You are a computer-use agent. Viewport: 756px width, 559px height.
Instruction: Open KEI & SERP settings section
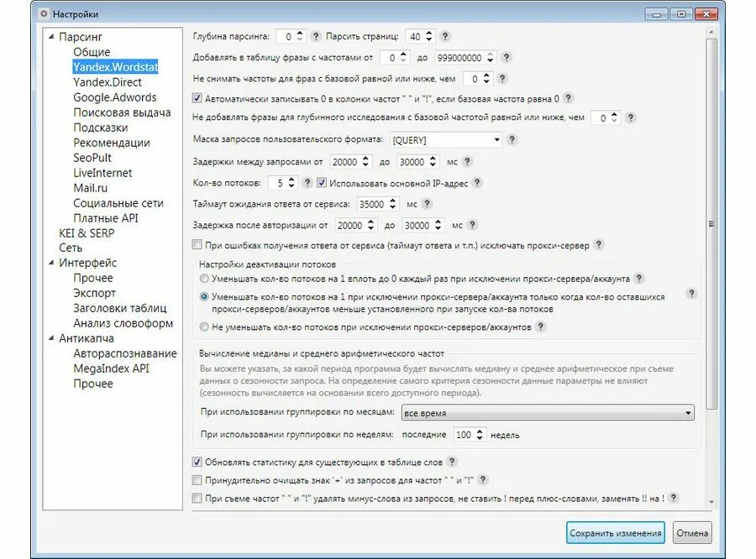point(87,233)
